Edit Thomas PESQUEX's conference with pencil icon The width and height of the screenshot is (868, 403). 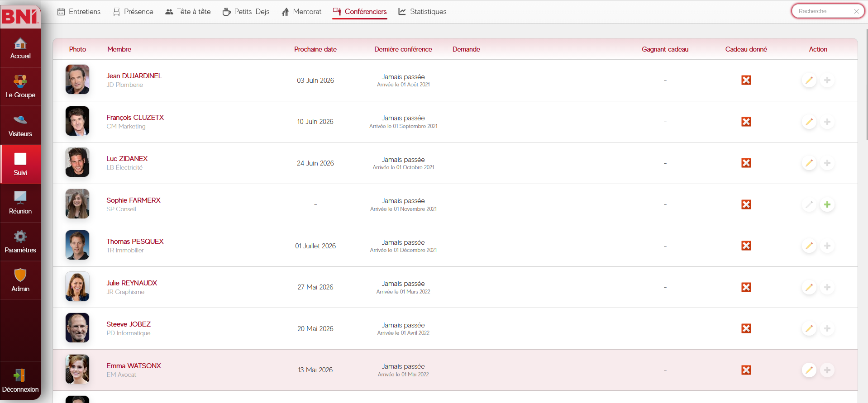click(x=809, y=246)
